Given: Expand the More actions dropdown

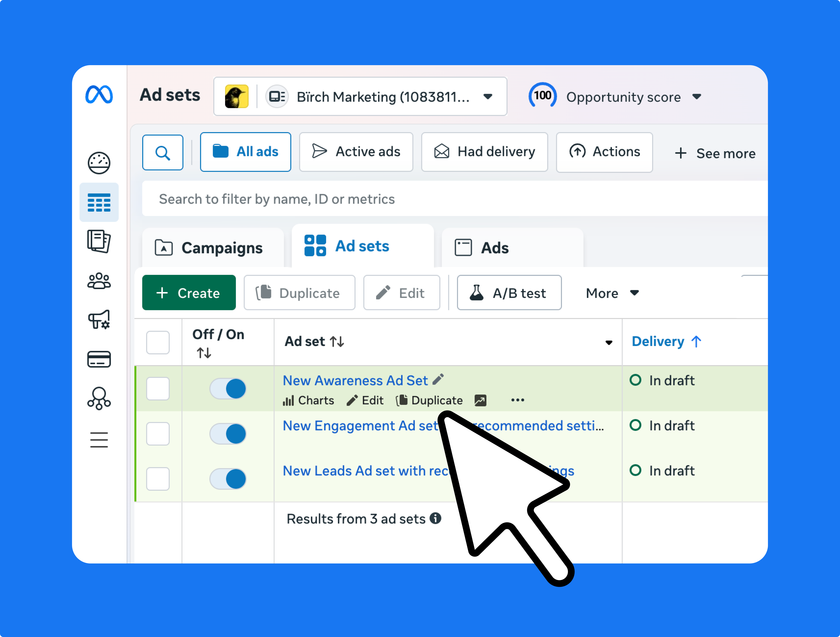Looking at the screenshot, I should click(x=612, y=293).
